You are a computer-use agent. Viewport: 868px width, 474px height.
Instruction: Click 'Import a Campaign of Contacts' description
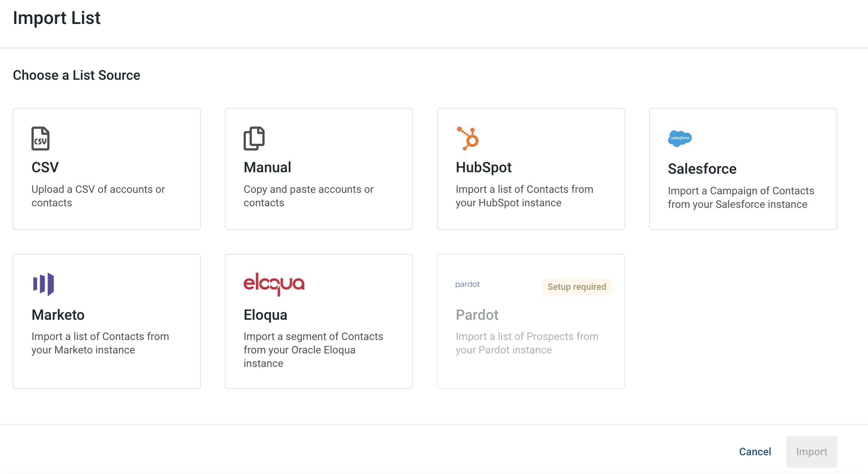pyautogui.click(x=741, y=197)
